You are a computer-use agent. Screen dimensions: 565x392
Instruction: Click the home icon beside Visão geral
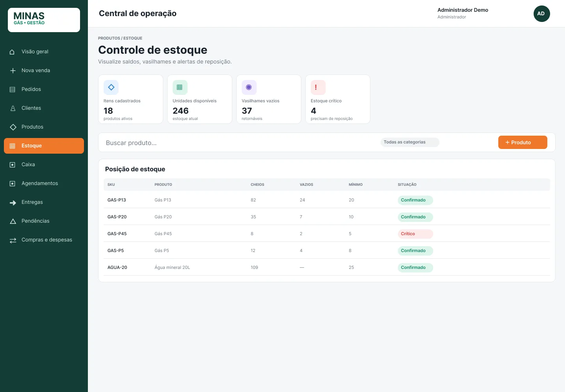[13, 52]
